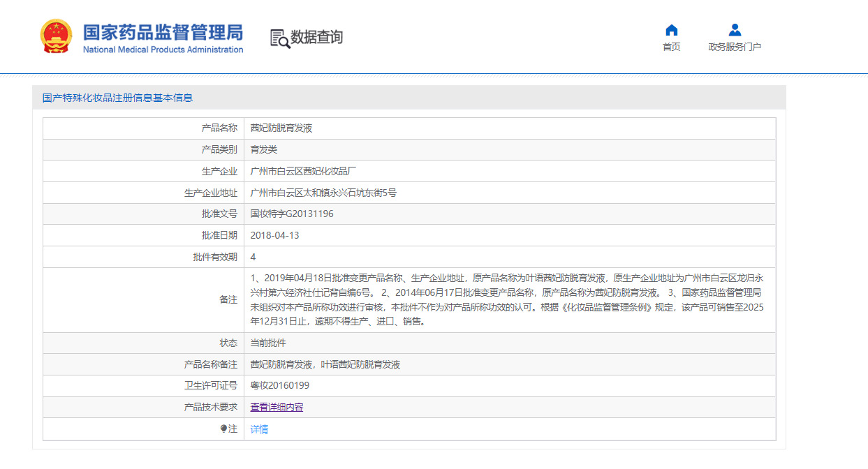The width and height of the screenshot is (868, 469).
Task: Click approval number 国妆特字G20131196
Action: point(292,214)
